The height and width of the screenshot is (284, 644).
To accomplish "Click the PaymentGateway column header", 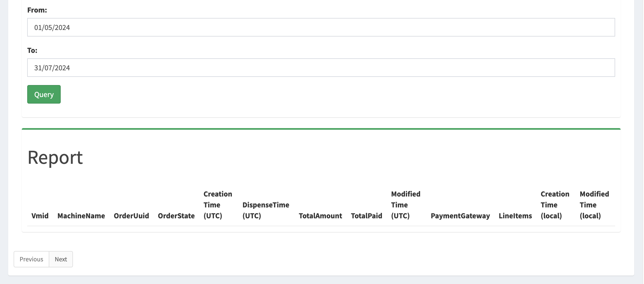I will pos(460,216).
